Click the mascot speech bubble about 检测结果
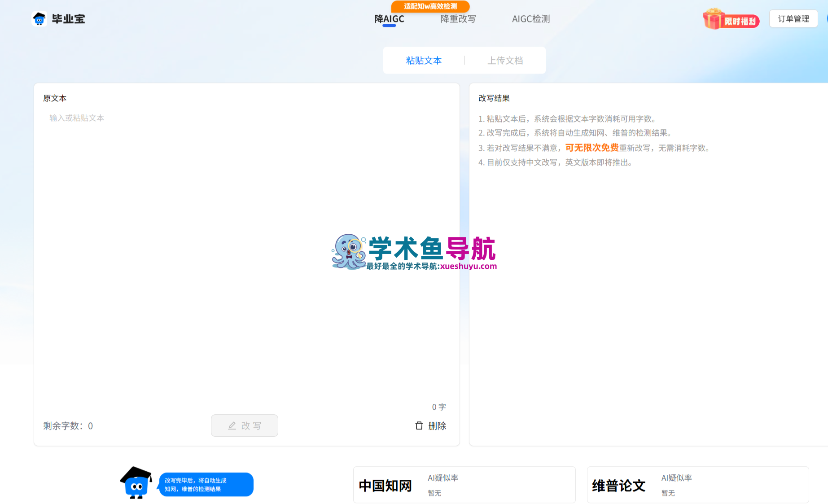Viewport: 828px width, 504px height. click(x=206, y=484)
